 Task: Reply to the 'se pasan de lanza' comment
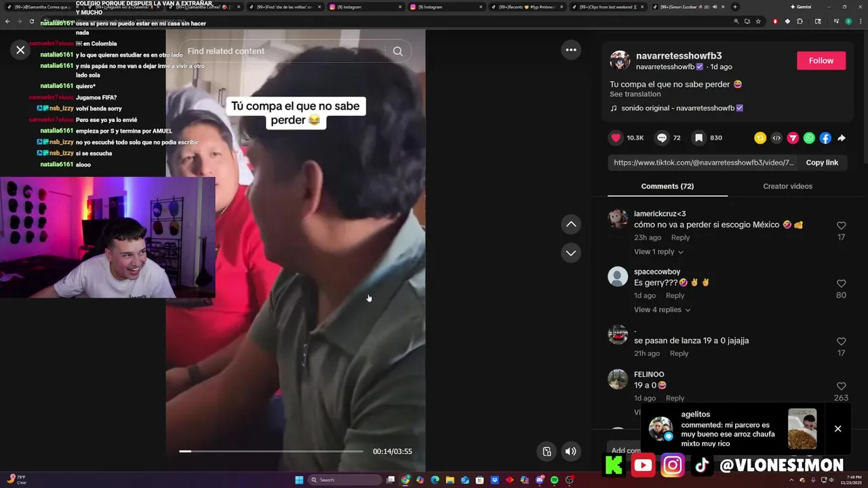pos(679,354)
